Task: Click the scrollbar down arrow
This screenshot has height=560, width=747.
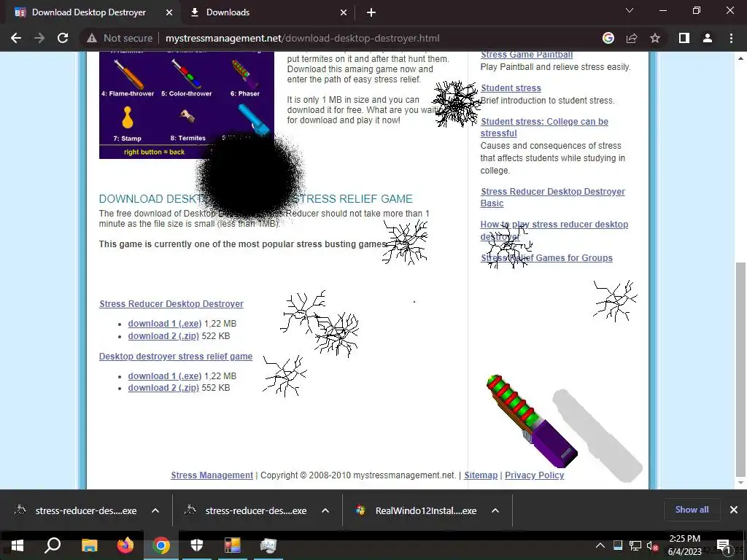Action: point(740,483)
